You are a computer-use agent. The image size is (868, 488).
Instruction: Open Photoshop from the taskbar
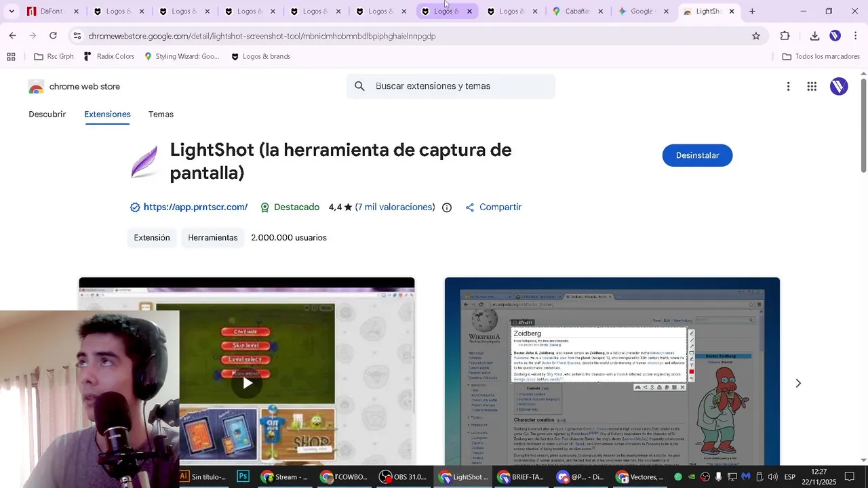243,477
